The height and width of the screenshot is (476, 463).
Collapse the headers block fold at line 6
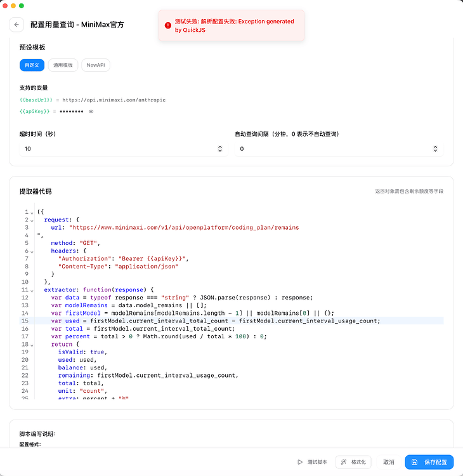click(32, 252)
